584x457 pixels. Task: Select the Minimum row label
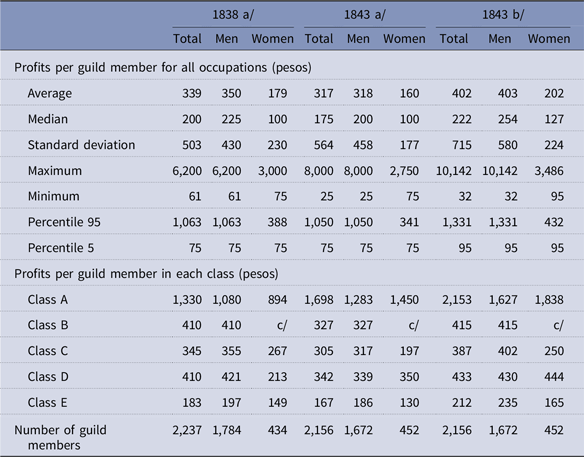tap(53, 196)
